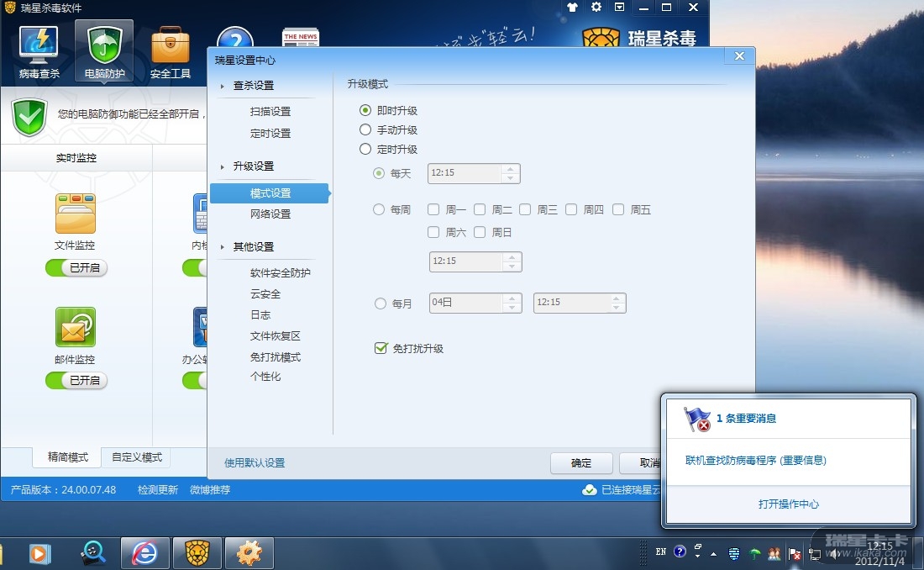
Task: Open the title bar dropdown menu icon
Action: click(619, 7)
